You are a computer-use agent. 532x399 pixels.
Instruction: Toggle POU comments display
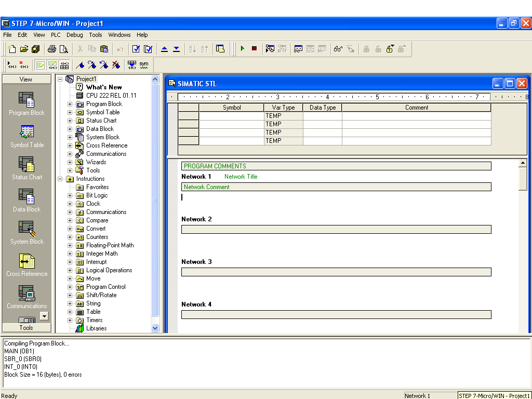coord(40,64)
